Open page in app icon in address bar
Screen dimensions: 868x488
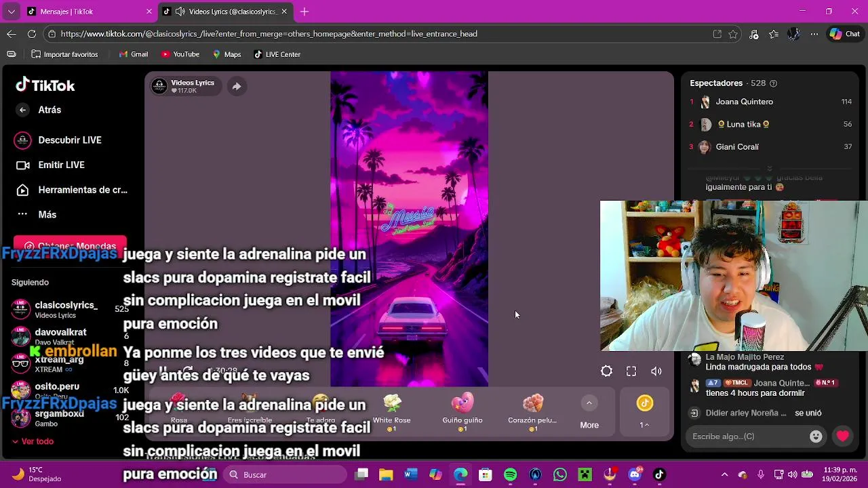click(717, 34)
